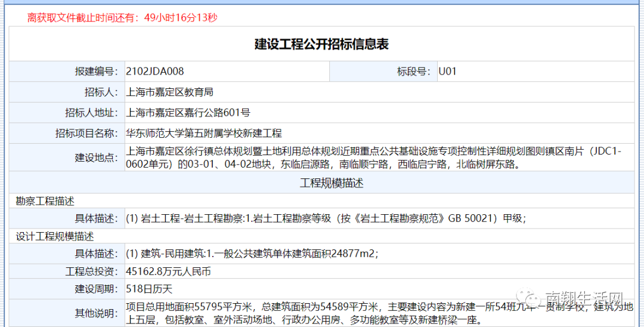Click the 勘察工程描述 heading
This screenshot has width=644, height=327.
pos(45,201)
